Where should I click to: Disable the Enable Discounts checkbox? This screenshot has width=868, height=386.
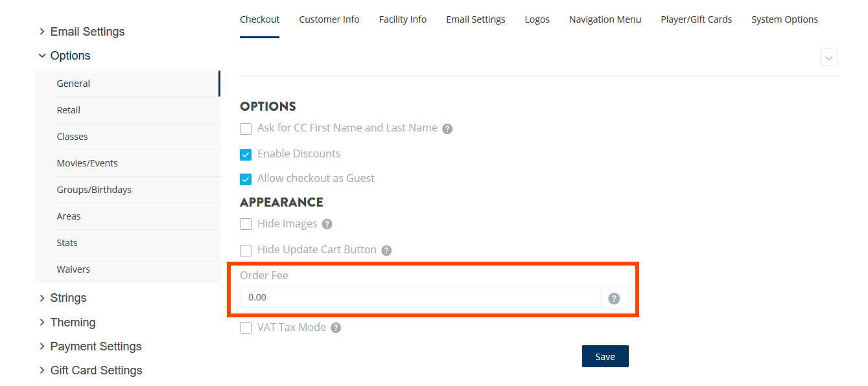pos(246,154)
